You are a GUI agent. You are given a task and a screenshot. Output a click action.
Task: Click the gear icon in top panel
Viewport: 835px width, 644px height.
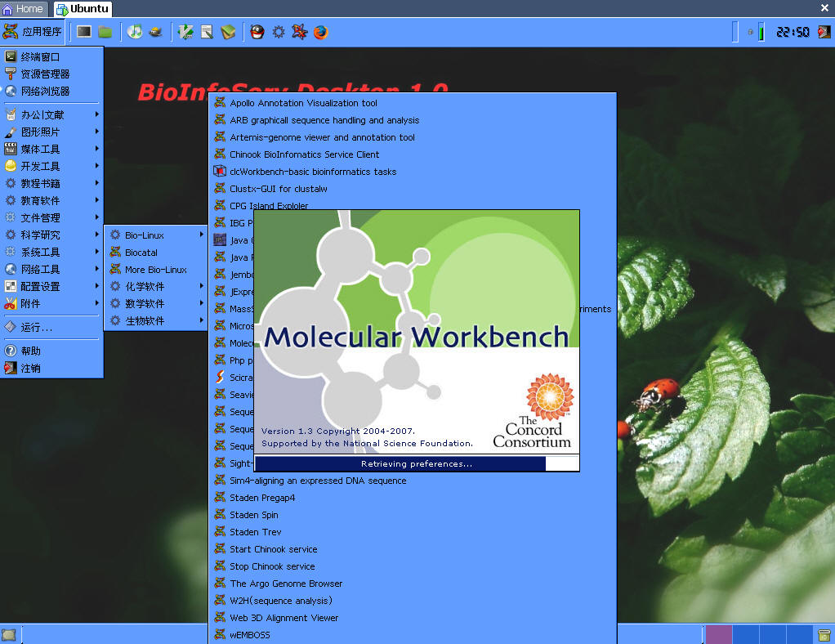pyautogui.click(x=279, y=32)
